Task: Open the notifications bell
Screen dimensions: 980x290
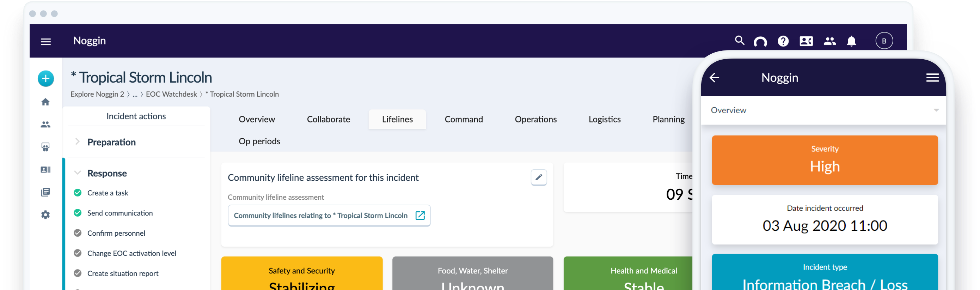Action: tap(851, 41)
